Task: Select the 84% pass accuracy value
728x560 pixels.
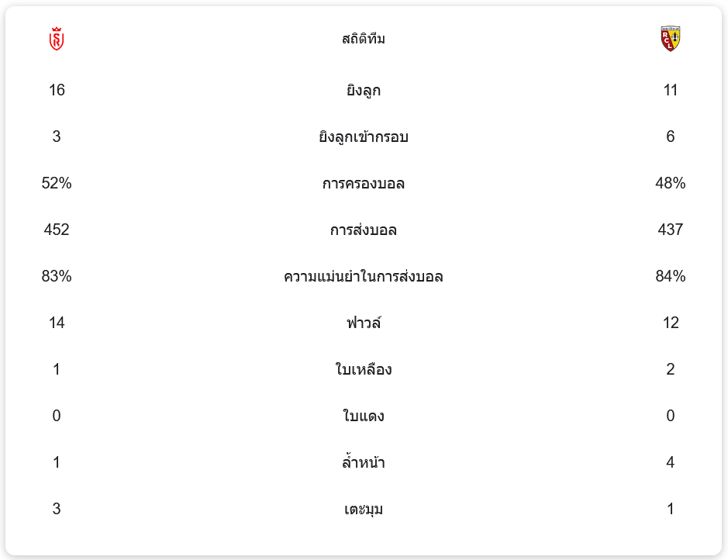Action: 671,277
